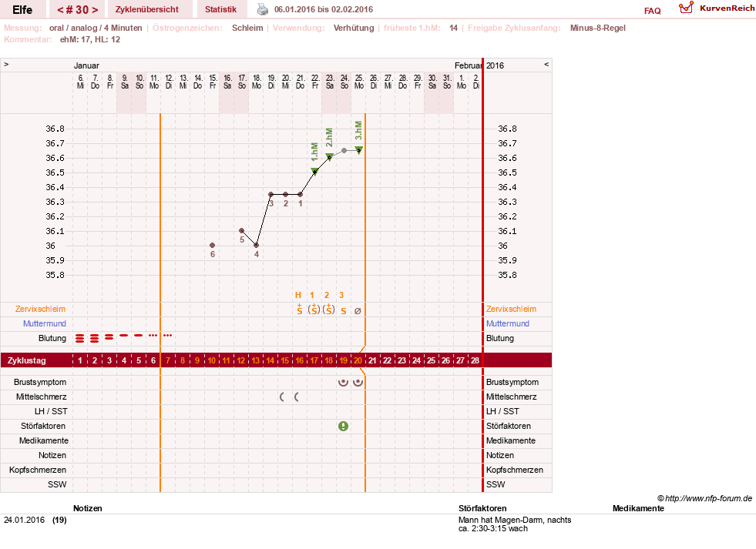Click the comment 'ehM: 17, HL: 12'
The width and height of the screenshot is (756, 549).
tap(90, 39)
